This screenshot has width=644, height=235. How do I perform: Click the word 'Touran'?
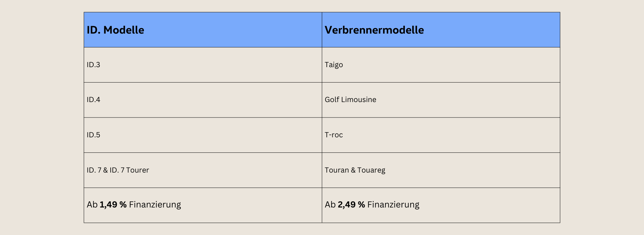pyautogui.click(x=337, y=170)
